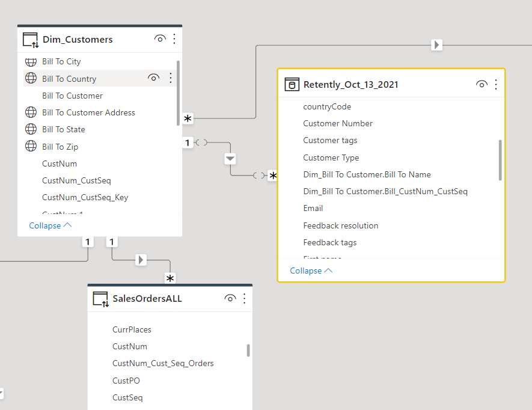Click the SalesOrdersALL field list scrollbar
532x410 pixels.
tap(248, 350)
